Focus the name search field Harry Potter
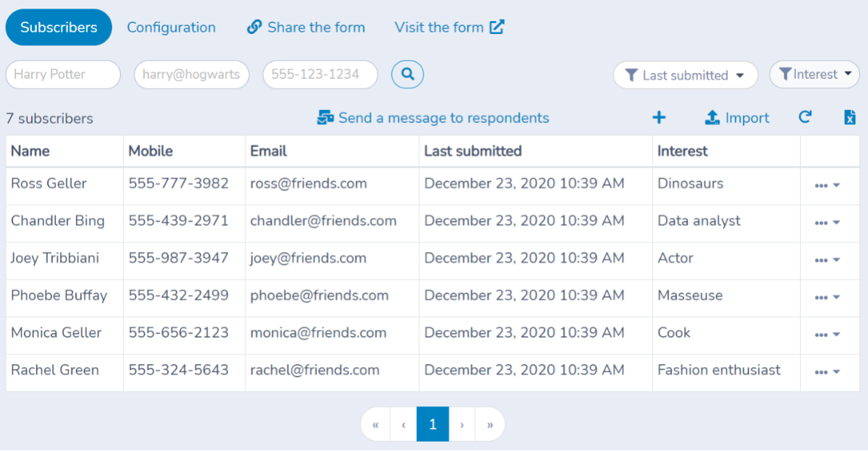 (63, 74)
